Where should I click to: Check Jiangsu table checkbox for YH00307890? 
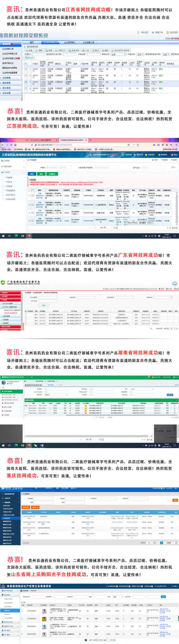coord(32,213)
